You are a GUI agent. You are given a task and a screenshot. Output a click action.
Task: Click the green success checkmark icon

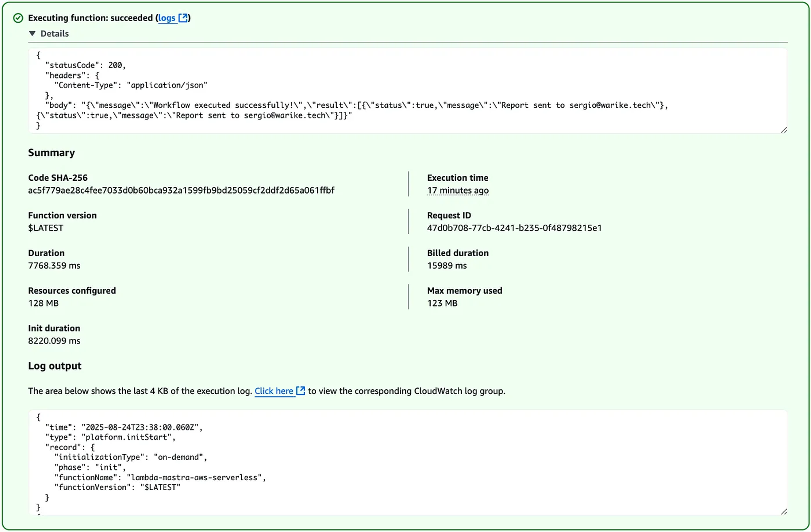(18, 18)
